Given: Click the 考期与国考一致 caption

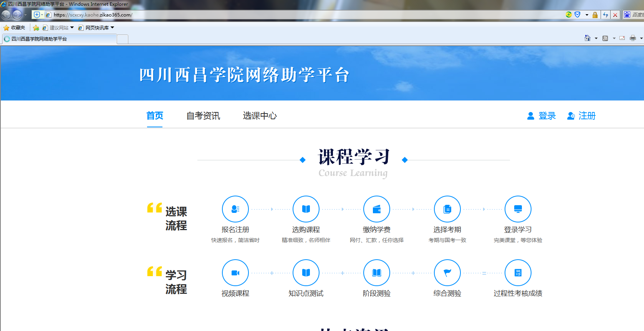Looking at the screenshot, I should 447,240.
